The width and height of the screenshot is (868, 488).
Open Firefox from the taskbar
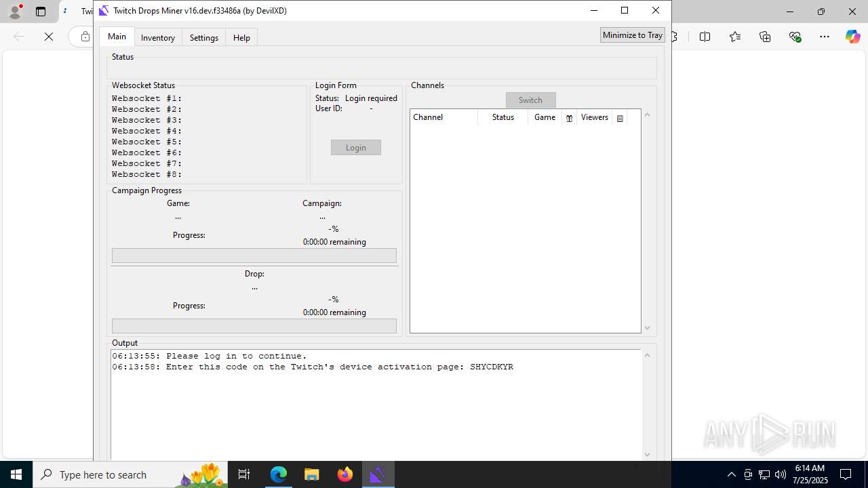344,474
